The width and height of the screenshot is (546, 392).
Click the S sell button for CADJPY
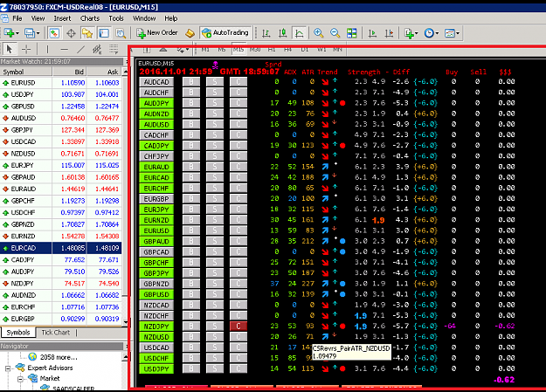(215, 146)
